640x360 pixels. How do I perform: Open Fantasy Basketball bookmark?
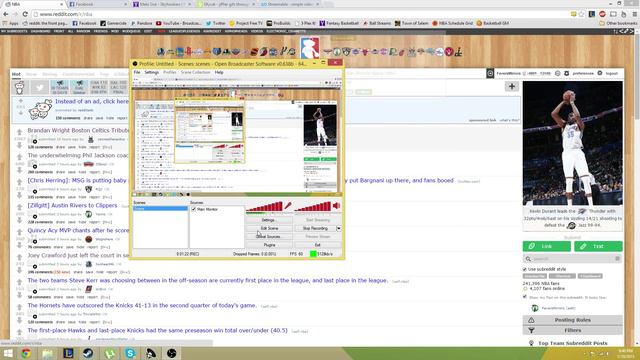click(x=339, y=23)
